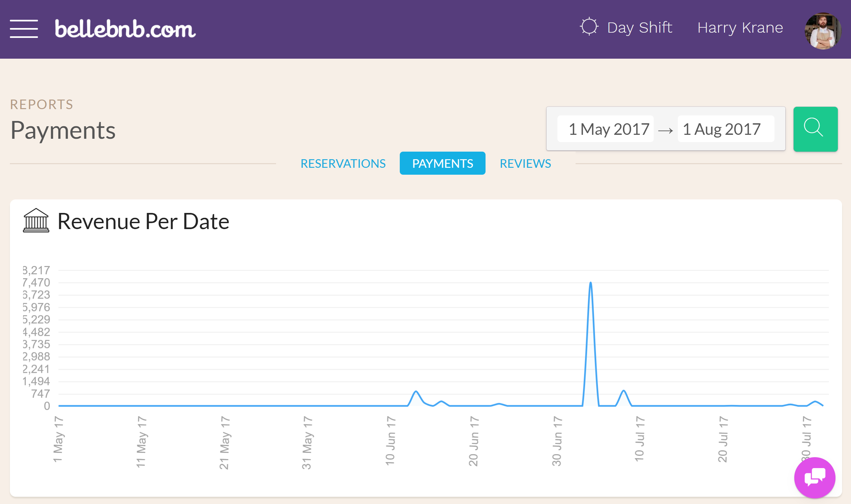Click the 2,988 y-axis value
The image size is (851, 504).
tap(36, 357)
